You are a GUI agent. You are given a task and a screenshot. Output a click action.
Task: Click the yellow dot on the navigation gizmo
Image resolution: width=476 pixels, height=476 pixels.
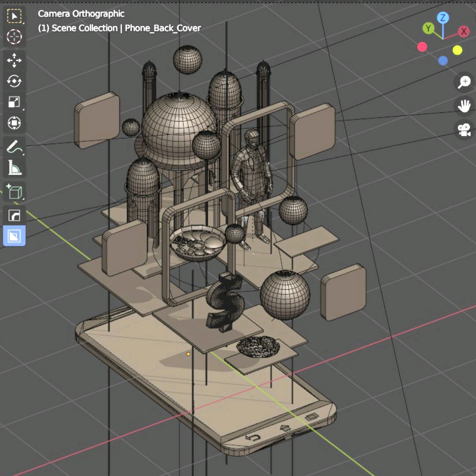tap(457, 50)
